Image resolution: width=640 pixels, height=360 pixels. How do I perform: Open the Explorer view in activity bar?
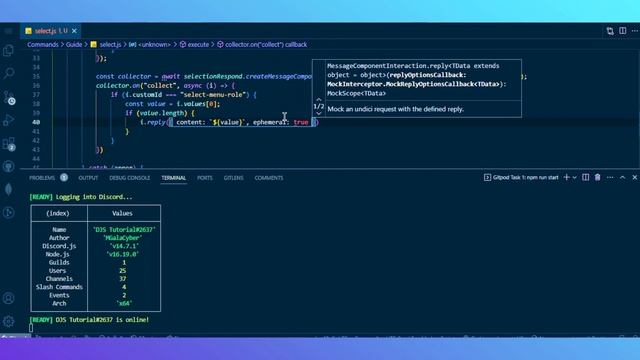tap(9, 50)
